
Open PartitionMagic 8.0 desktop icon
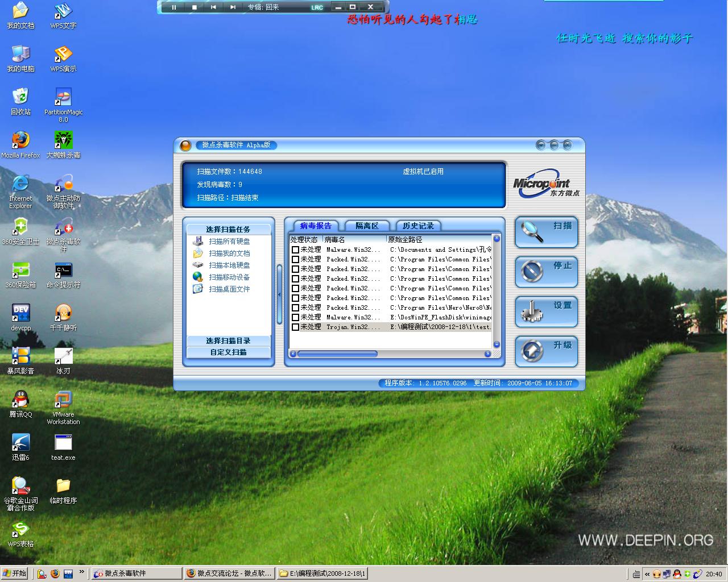click(x=63, y=106)
